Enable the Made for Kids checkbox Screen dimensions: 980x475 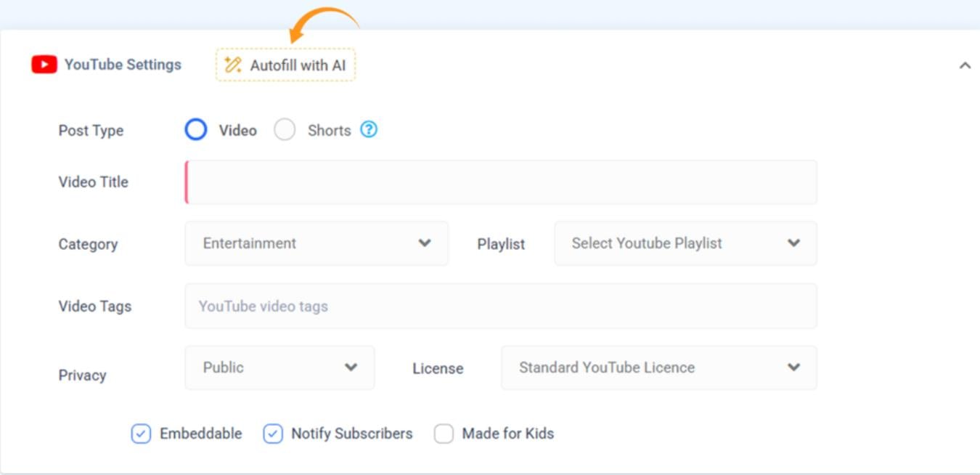pos(446,433)
